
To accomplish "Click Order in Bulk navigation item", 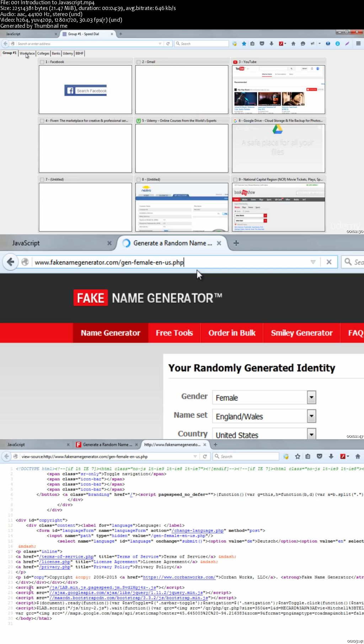I will click(232, 333).
